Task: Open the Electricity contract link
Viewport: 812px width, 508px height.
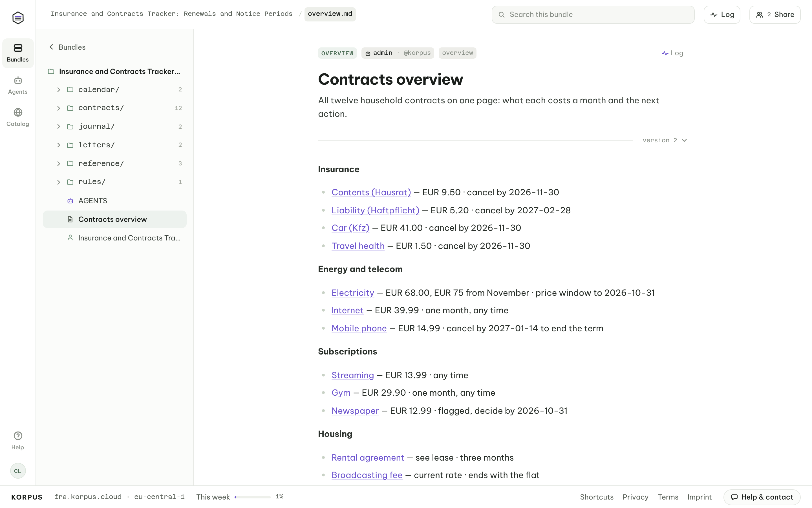Action: (x=353, y=293)
